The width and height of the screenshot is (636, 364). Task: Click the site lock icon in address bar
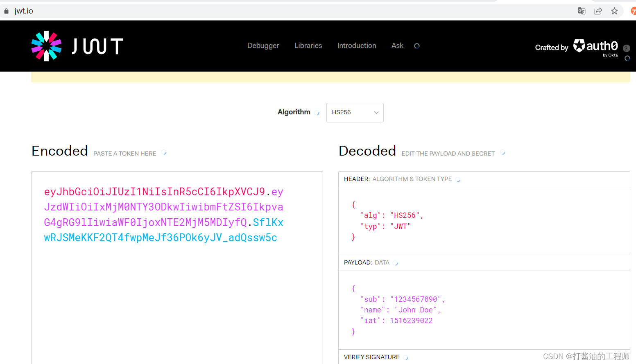click(x=6, y=11)
